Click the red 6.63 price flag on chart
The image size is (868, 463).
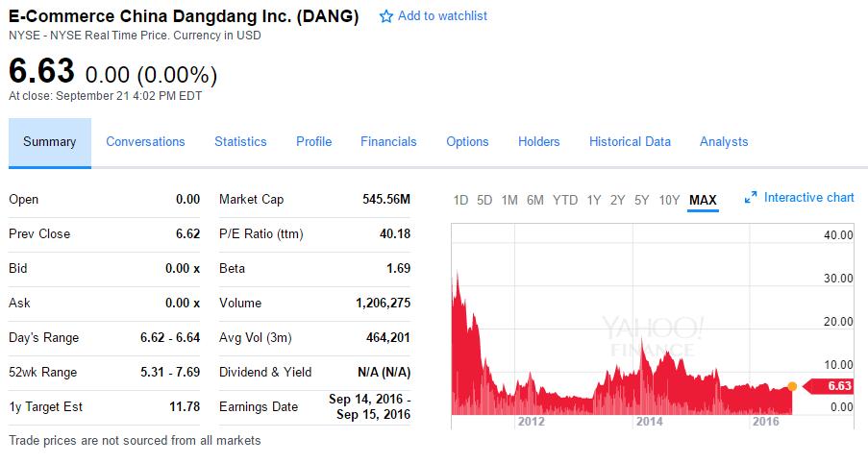click(829, 386)
